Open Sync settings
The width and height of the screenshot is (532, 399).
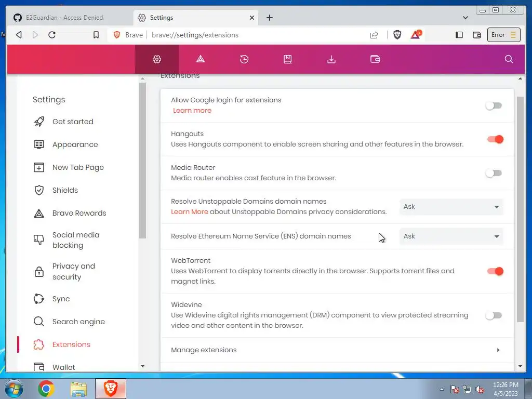click(x=61, y=299)
